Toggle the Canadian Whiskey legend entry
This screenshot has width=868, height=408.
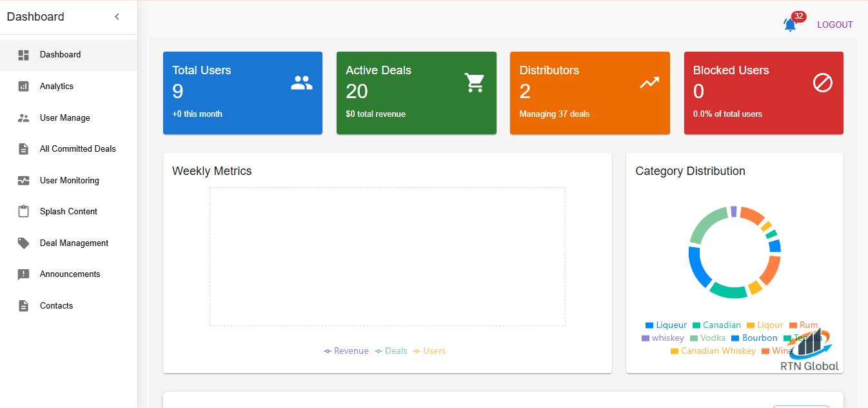pyautogui.click(x=713, y=351)
